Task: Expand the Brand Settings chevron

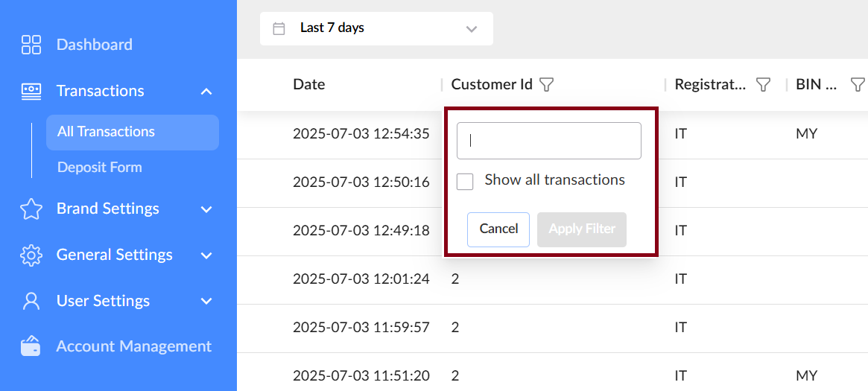Action: (x=206, y=209)
